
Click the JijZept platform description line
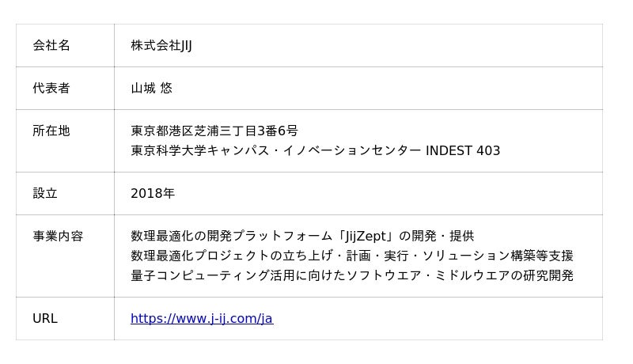tap(302, 237)
